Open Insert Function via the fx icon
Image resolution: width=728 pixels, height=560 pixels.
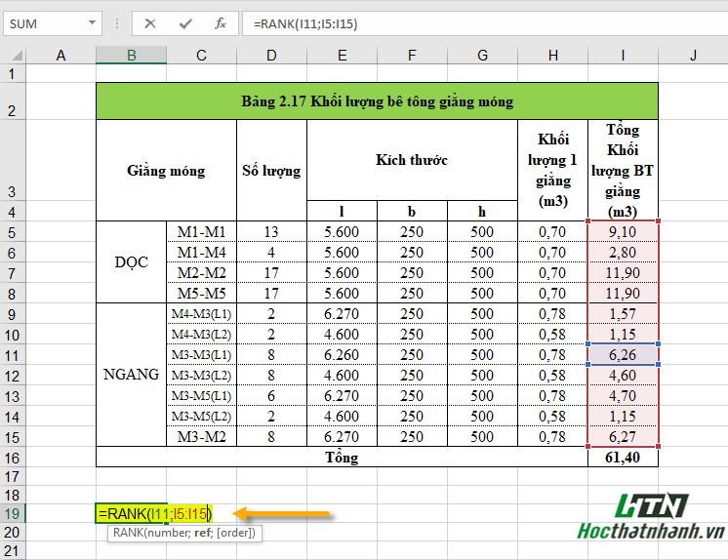click(x=221, y=23)
